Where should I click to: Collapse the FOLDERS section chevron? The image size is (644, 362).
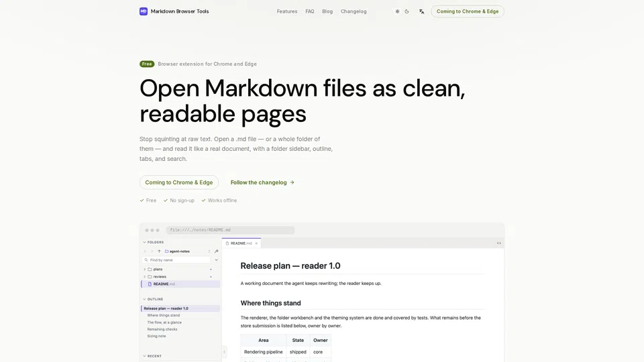tap(144, 242)
